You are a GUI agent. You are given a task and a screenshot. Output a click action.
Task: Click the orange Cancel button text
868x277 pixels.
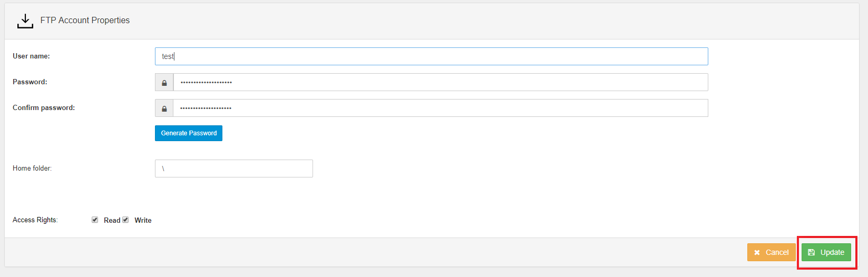[777, 252]
